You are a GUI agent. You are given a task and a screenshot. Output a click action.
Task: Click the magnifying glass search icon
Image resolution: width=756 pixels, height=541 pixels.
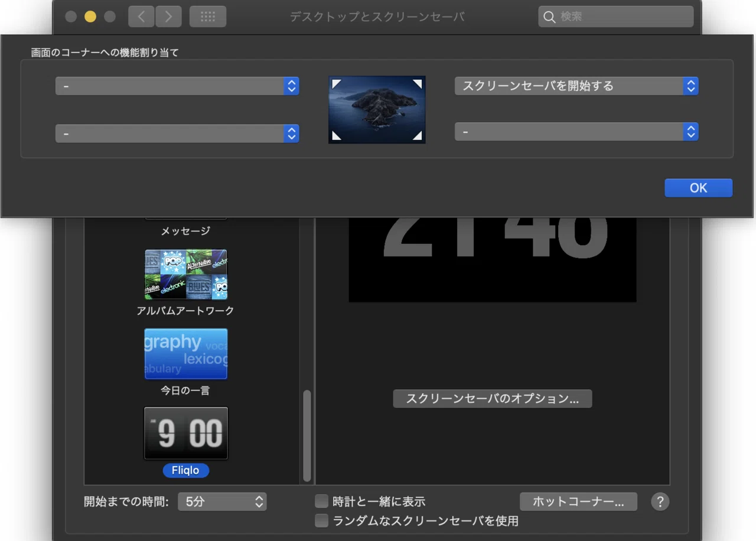[549, 17]
